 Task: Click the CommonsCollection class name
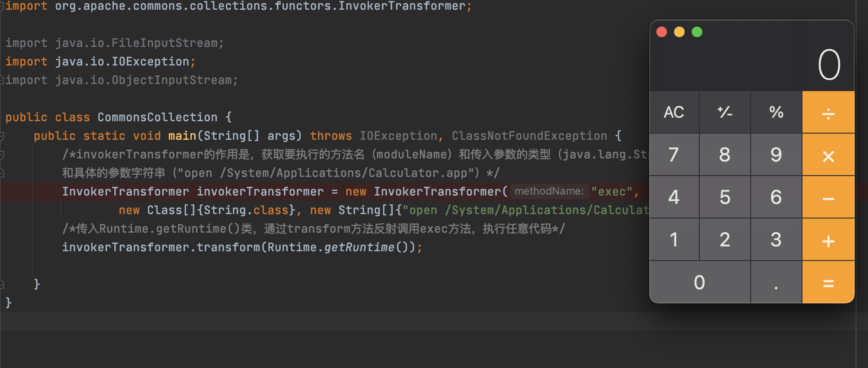(x=158, y=117)
